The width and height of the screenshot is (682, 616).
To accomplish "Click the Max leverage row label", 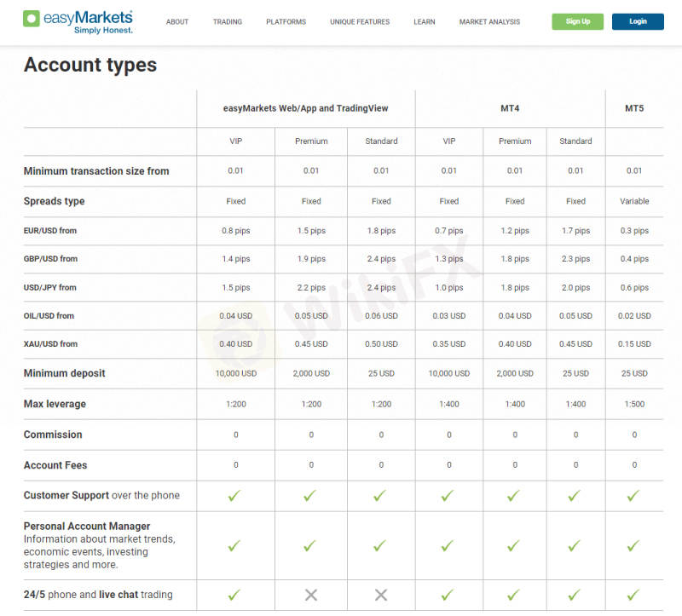I will pyautogui.click(x=55, y=405).
